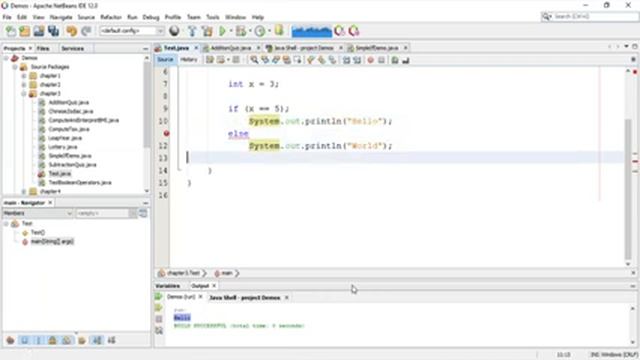Switch to the Java Shell editor tab
This screenshot has height=360, width=640.
tap(304, 48)
